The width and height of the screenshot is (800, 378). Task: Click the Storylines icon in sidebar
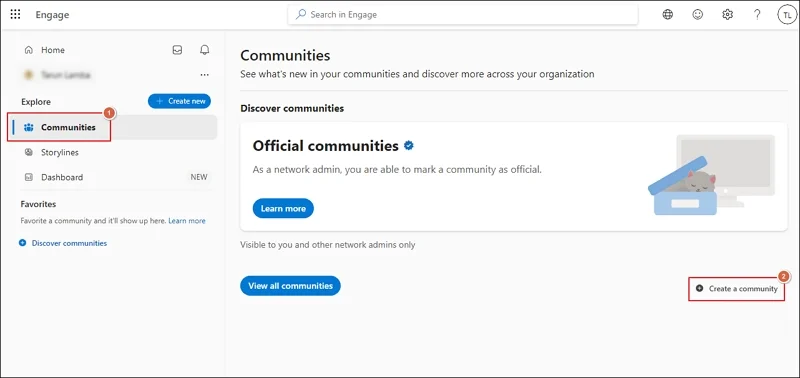29,152
